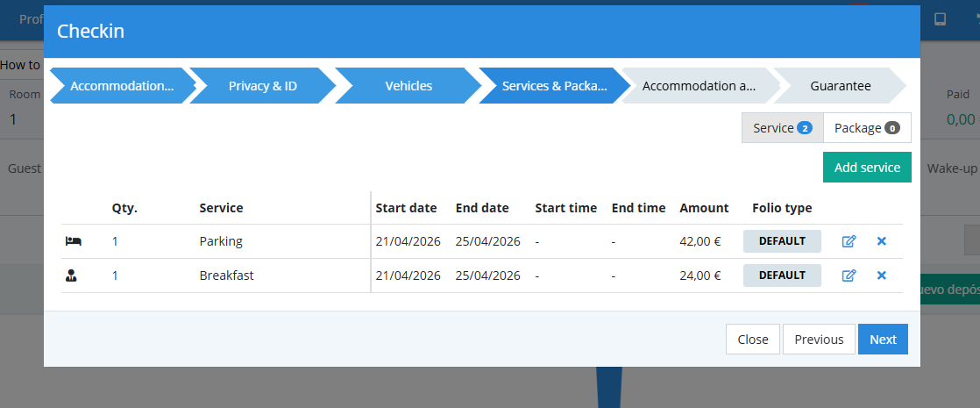
Task: Click the End date column header
Action: [x=482, y=208]
